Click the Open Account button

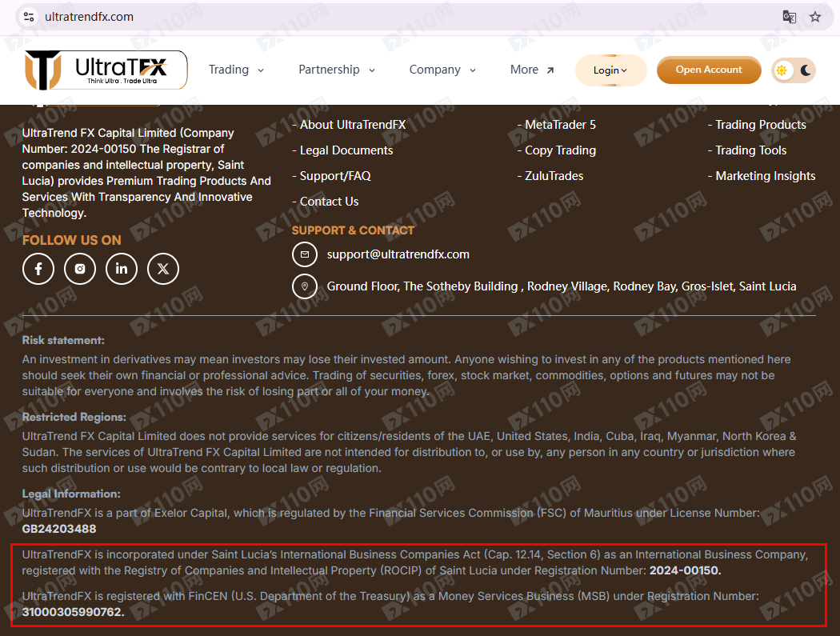coord(709,70)
